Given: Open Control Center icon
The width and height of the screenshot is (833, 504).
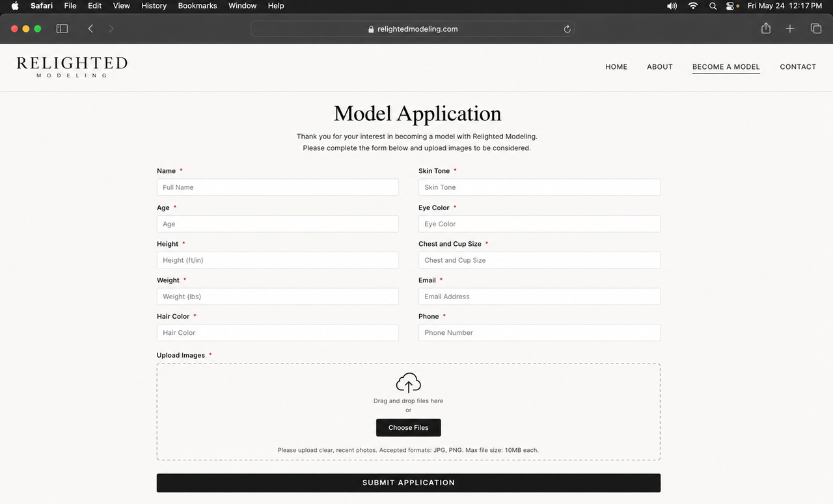Looking at the screenshot, I should click(731, 6).
